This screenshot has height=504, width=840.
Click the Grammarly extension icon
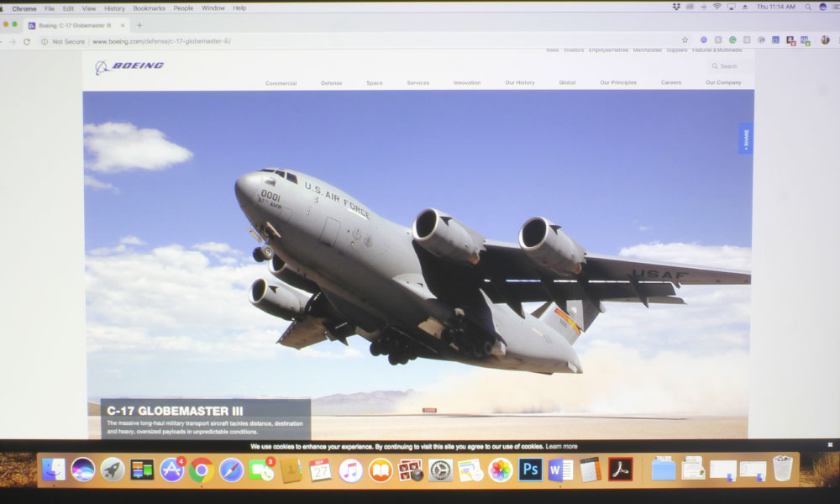point(732,40)
